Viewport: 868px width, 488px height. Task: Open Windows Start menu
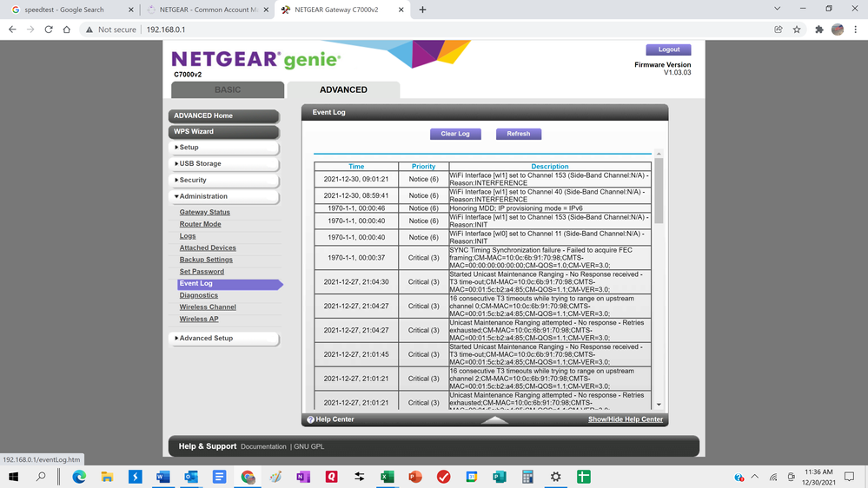(x=13, y=477)
